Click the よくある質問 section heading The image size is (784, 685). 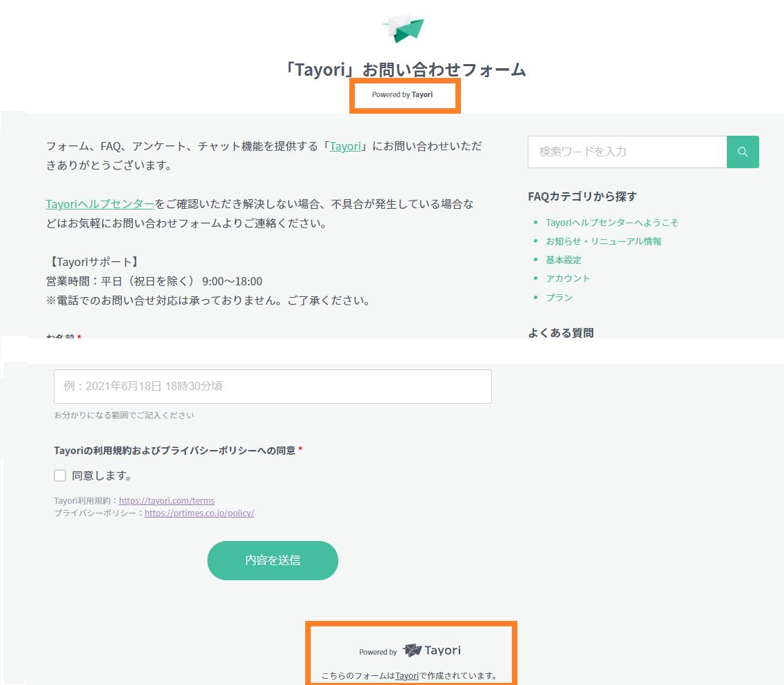560,333
